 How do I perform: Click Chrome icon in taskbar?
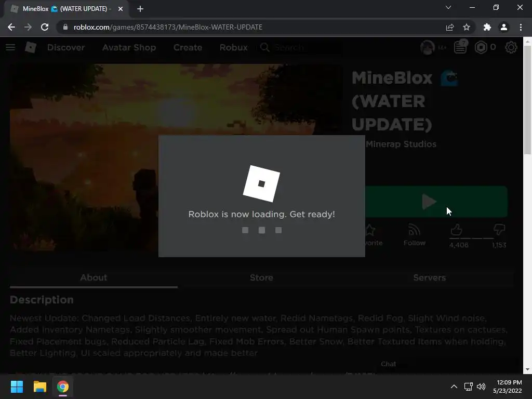[x=62, y=387]
